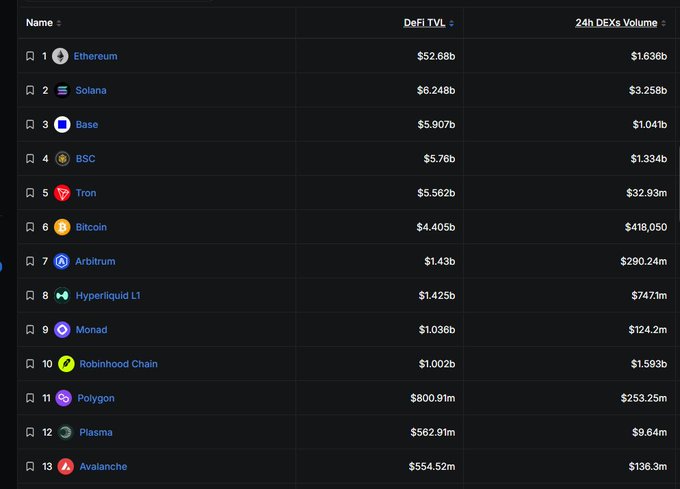Select Robinhood Chain DEX volume $1.593b
Image resolution: width=680 pixels, height=489 pixels.
649,364
